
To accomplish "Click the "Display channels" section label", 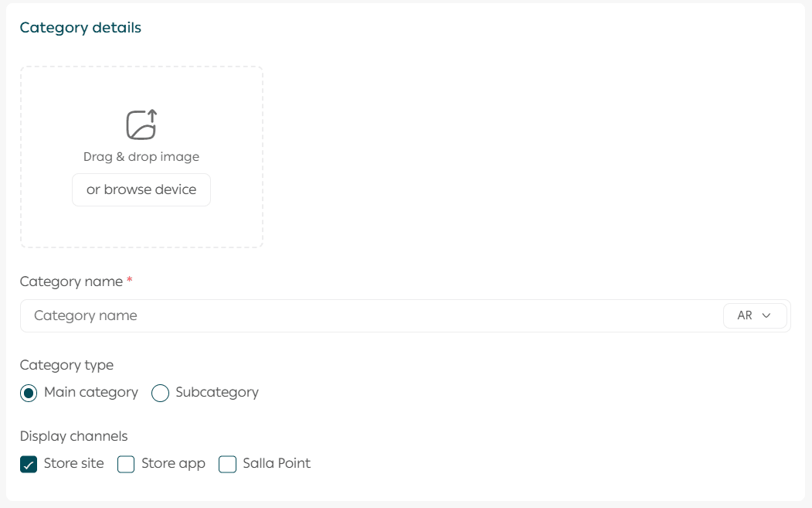I will click(73, 436).
